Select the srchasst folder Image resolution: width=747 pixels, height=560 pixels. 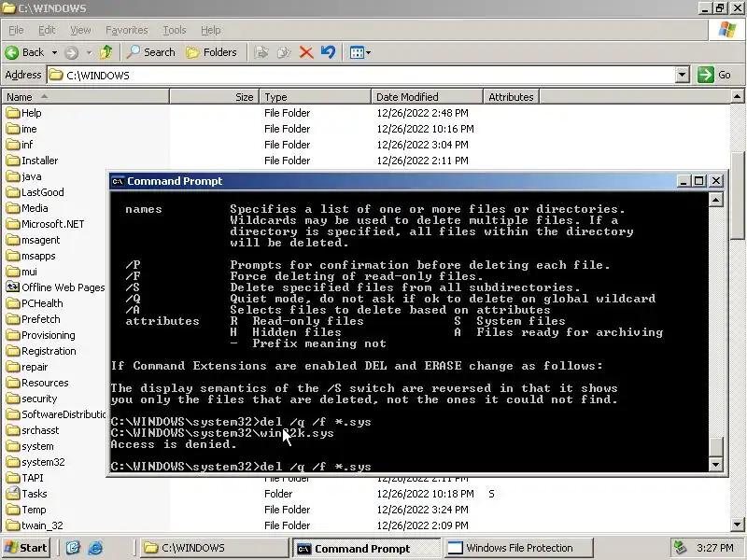(x=33, y=430)
